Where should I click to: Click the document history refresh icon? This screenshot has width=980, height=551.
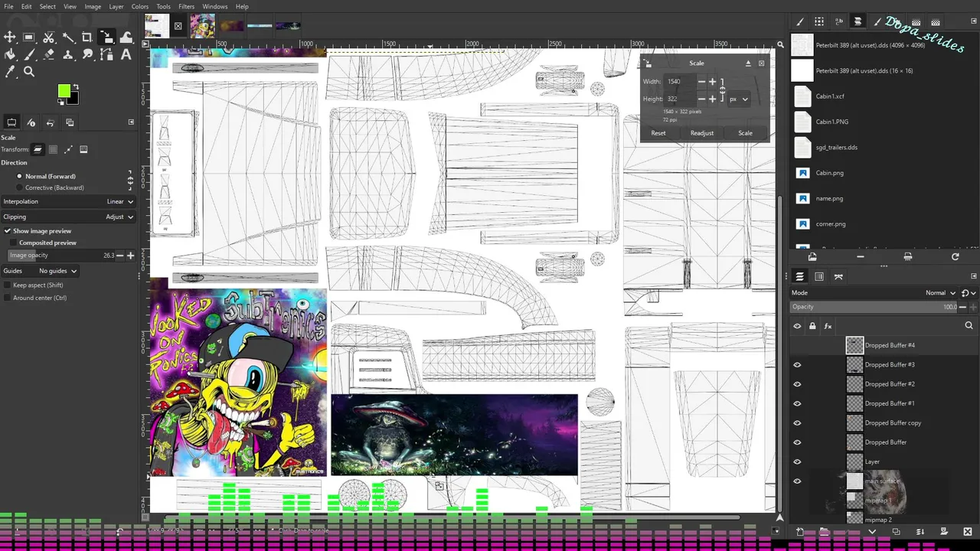click(955, 257)
